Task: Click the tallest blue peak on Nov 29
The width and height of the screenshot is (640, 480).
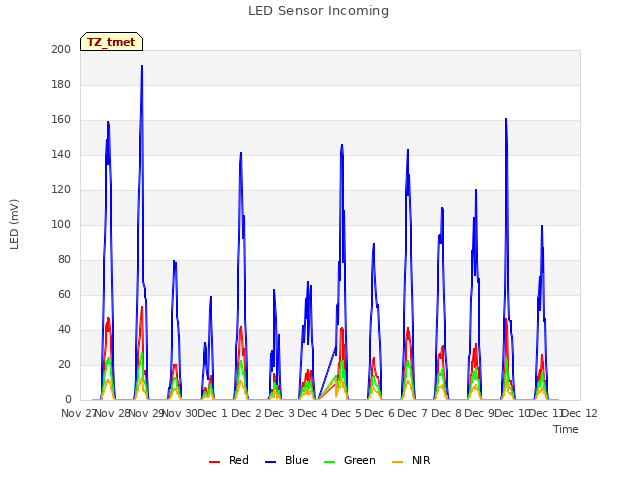Action: (142, 66)
